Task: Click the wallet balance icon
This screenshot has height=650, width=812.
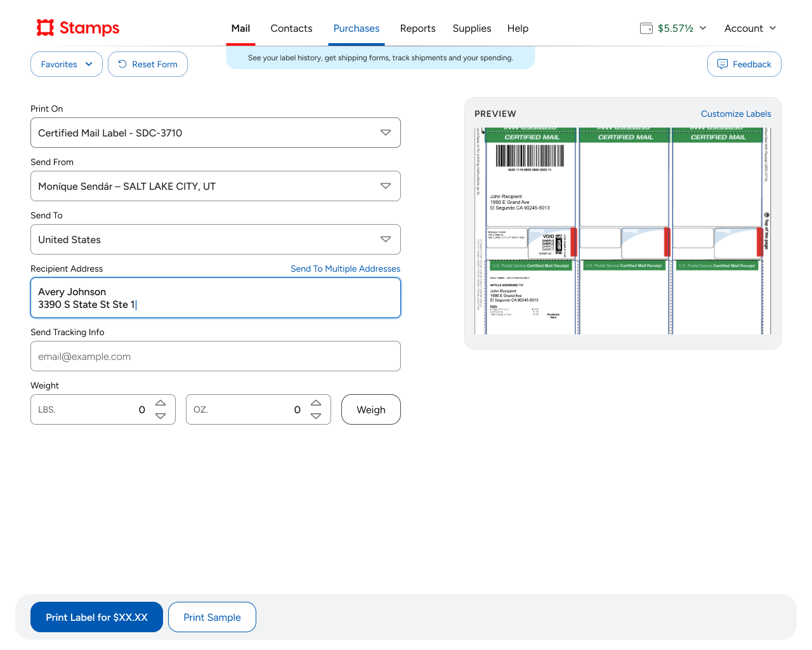Action: tap(646, 28)
